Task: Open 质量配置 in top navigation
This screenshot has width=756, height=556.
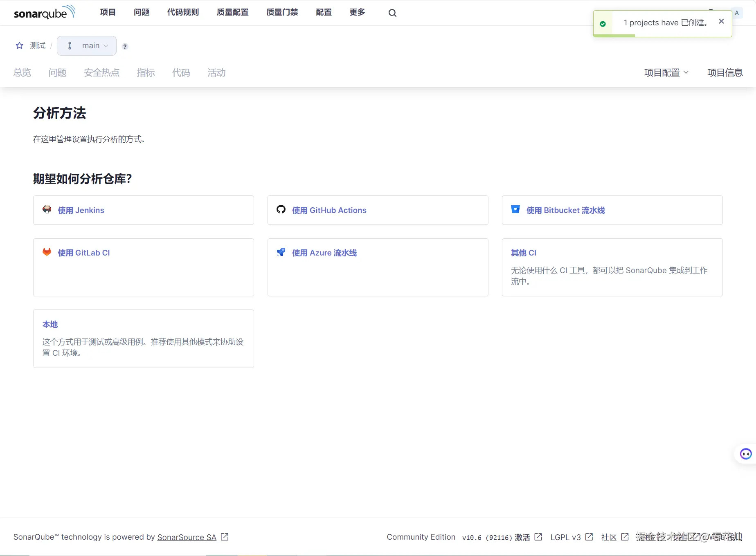Action: pos(233,12)
